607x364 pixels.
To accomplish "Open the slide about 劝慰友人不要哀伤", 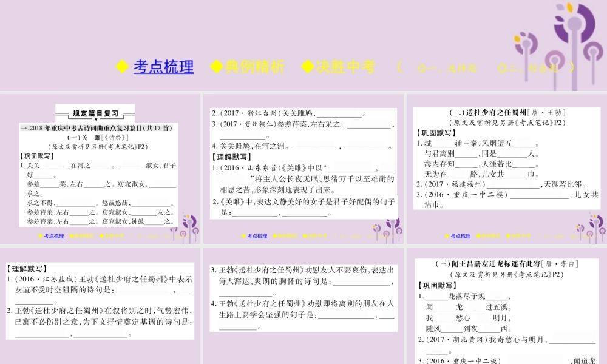I will (x=303, y=306).
